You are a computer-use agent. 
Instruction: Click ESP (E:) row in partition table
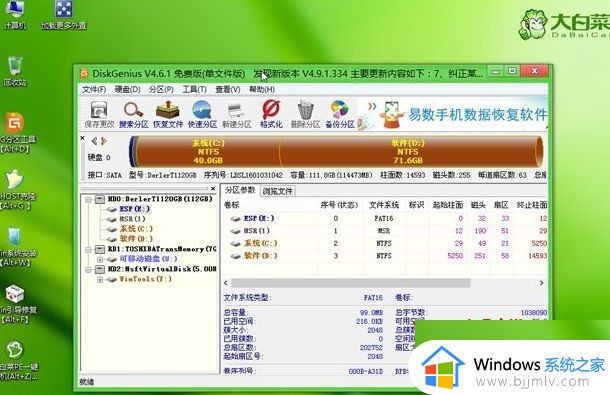point(385,218)
